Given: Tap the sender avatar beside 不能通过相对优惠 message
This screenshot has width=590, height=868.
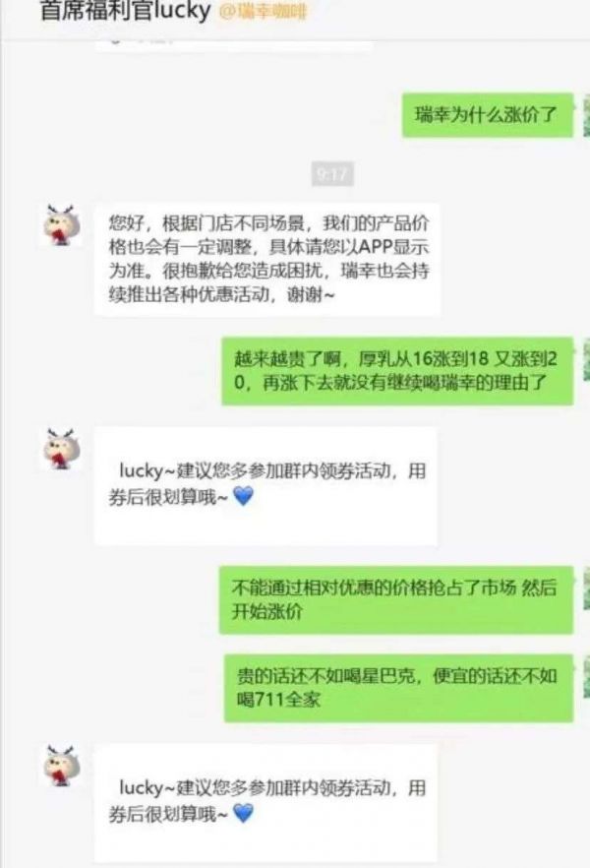Looking at the screenshot, I should pyautogui.click(x=586, y=590).
